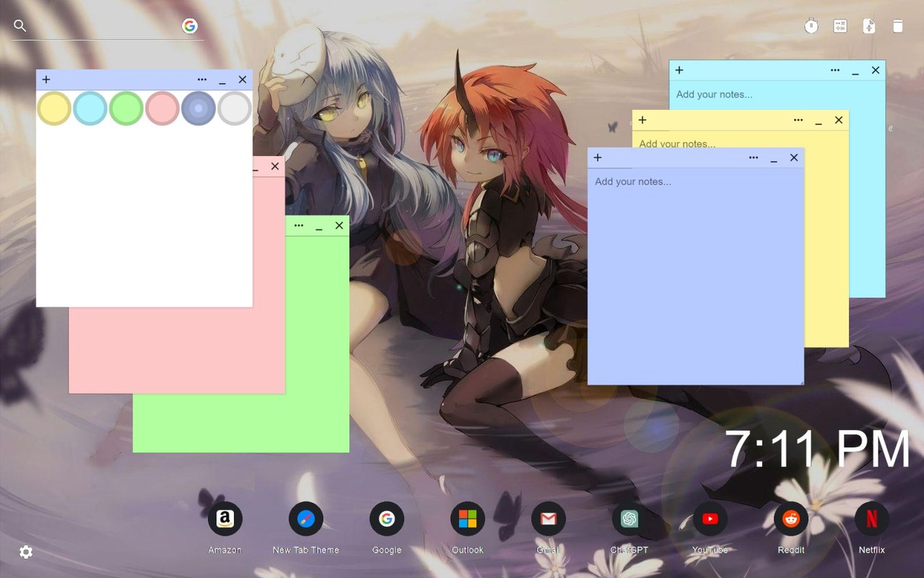The image size is (924, 578).
Task: Add a note from the yellow note's plus
Action: pyautogui.click(x=642, y=120)
